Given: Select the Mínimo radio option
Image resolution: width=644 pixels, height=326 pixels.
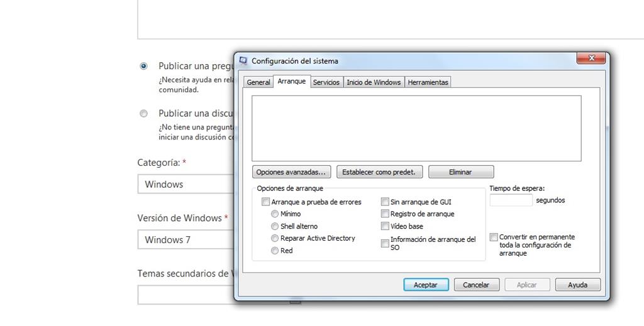Looking at the screenshot, I should tap(275, 214).
